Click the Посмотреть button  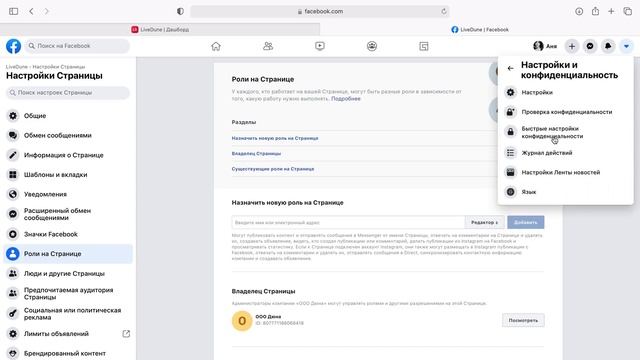coord(523,320)
